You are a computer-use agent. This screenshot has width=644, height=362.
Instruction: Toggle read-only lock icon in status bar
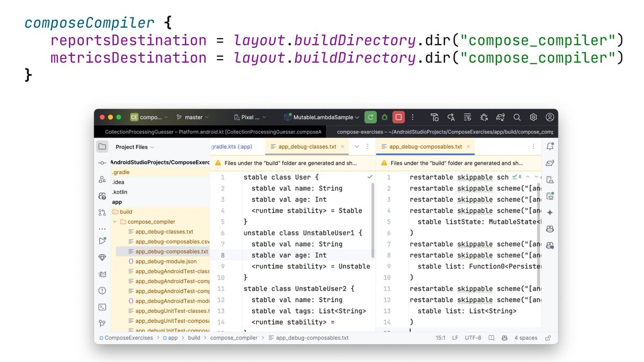point(548,338)
